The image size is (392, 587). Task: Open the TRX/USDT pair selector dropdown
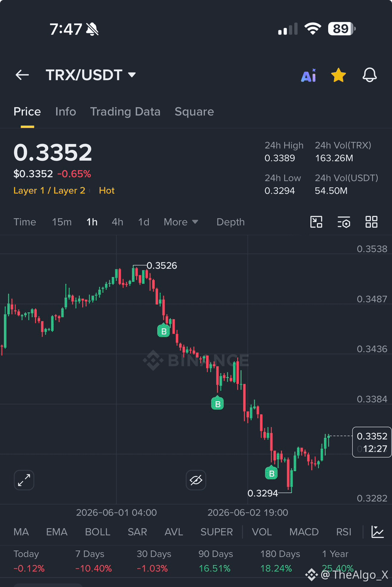91,75
